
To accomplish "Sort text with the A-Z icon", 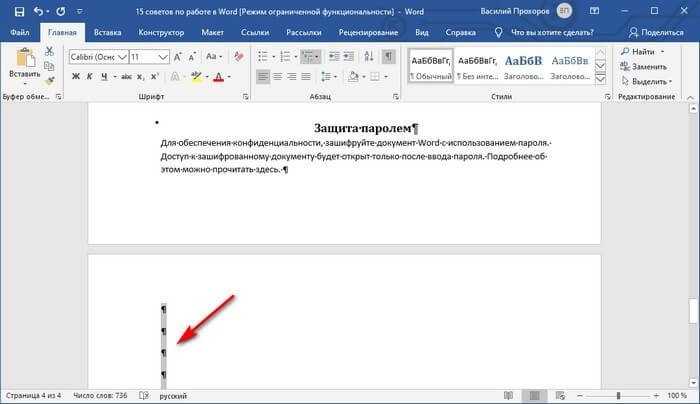I will pyautogui.click(x=369, y=57).
